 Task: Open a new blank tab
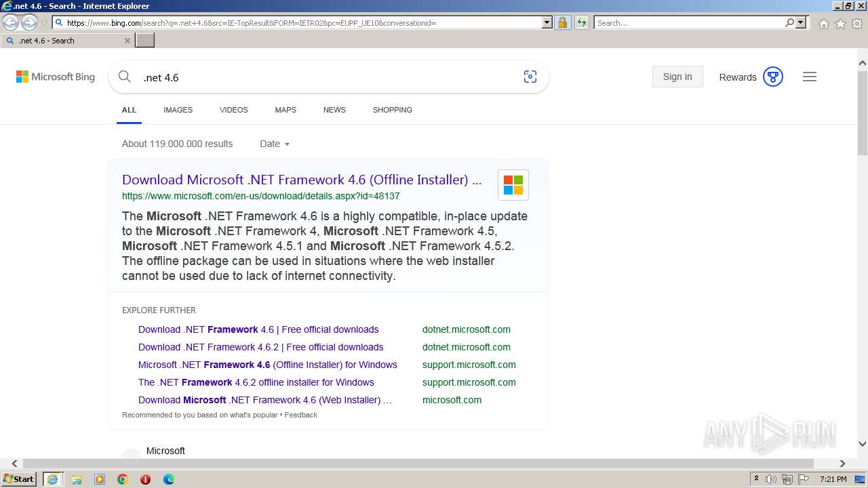[145, 41]
